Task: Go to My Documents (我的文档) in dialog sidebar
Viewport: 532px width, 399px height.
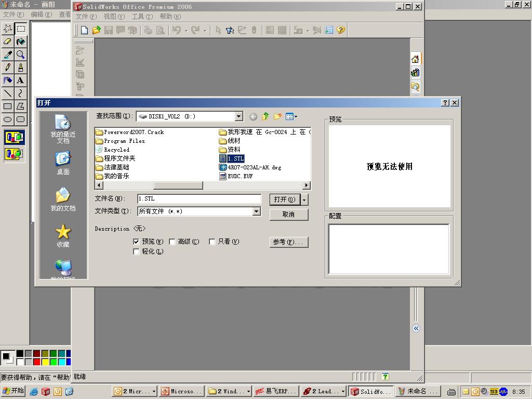Action: click(x=63, y=199)
